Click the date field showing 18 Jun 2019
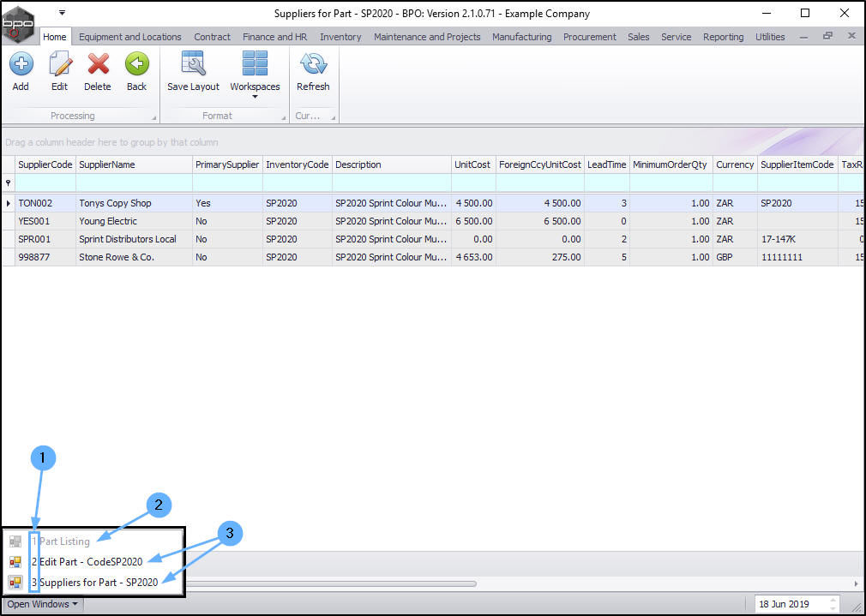 click(791, 604)
